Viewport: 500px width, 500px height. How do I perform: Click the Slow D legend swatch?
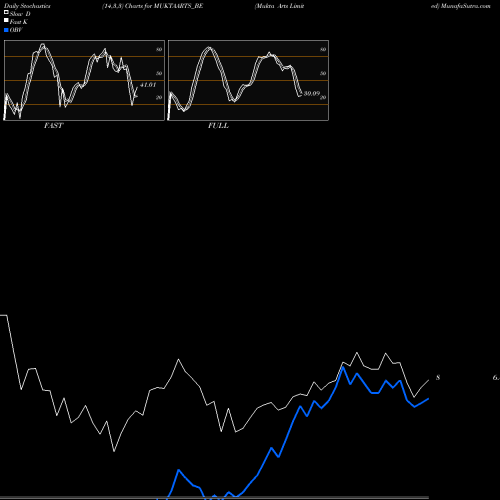coord(6,13)
